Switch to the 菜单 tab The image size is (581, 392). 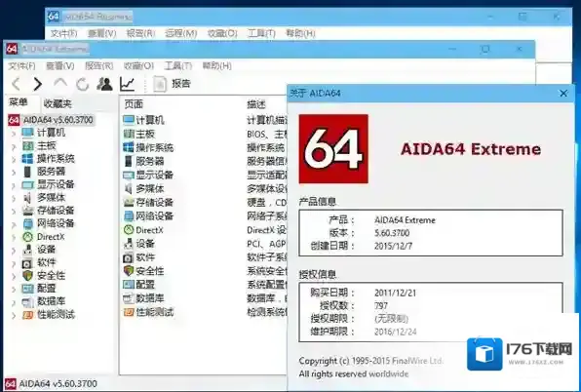(x=19, y=102)
